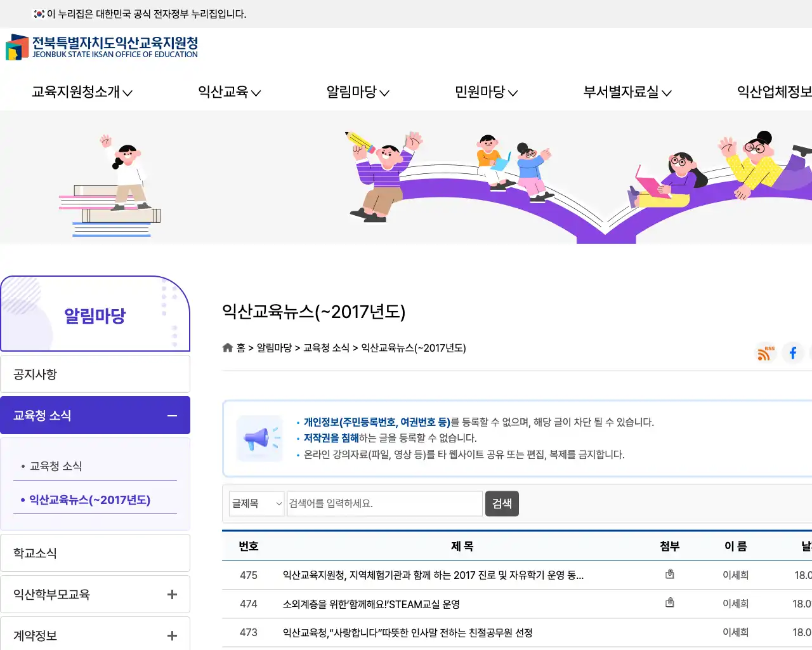812x650 pixels.
Task: Expand the 익산학부모교육 sidebar section
Action: pos(171,594)
